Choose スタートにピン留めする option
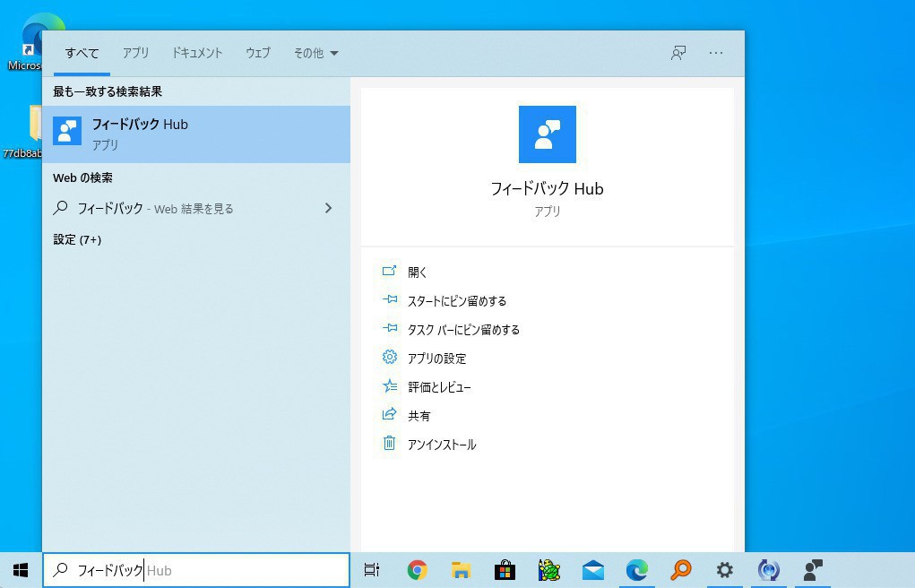 click(456, 300)
